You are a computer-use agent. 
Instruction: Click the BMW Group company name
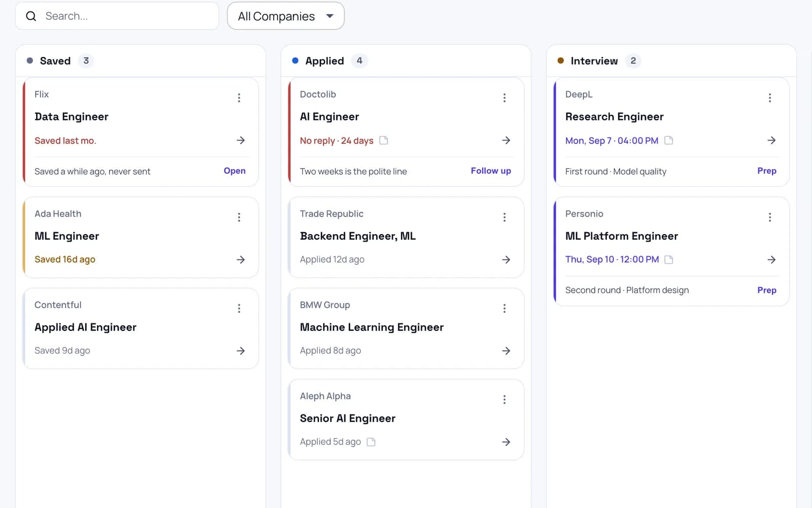(x=325, y=305)
